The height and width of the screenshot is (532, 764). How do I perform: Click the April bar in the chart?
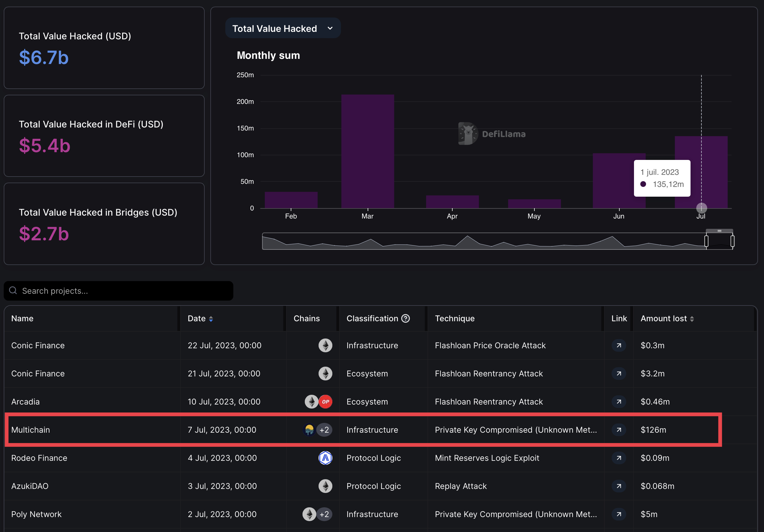coord(453,202)
